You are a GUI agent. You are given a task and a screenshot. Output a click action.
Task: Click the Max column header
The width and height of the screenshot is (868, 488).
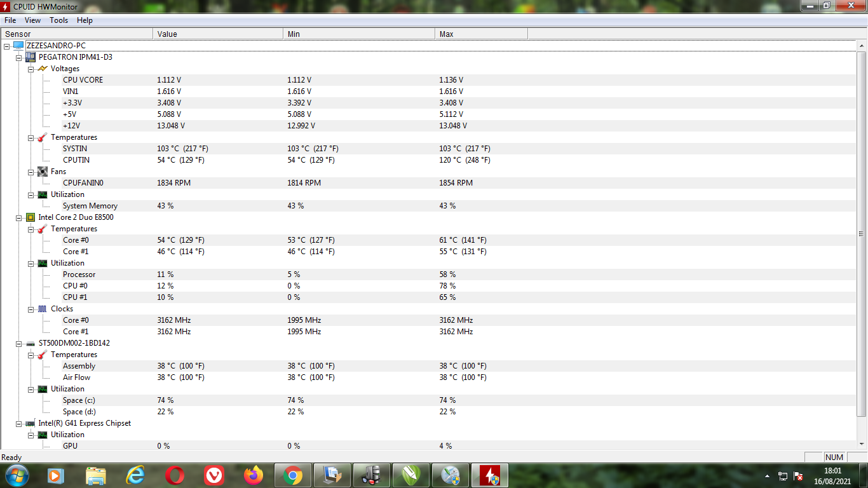482,34
